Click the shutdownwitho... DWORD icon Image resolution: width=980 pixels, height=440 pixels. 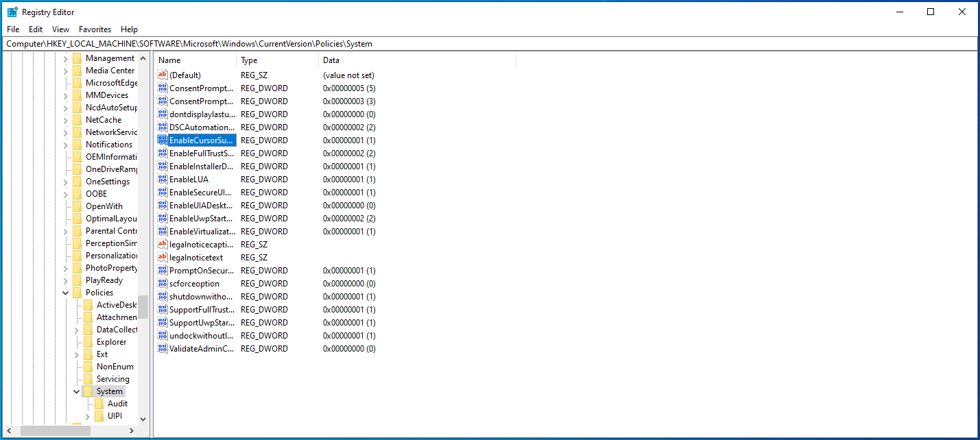pos(163,296)
